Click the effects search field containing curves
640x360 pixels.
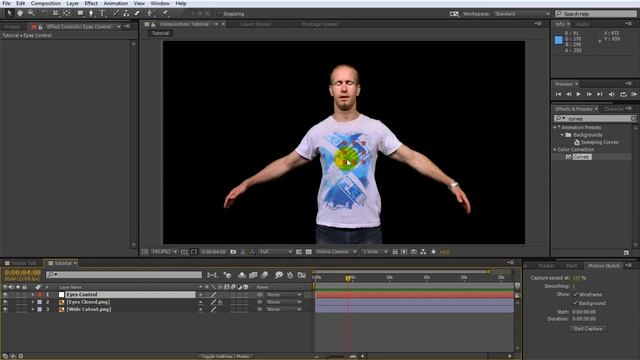pos(594,118)
